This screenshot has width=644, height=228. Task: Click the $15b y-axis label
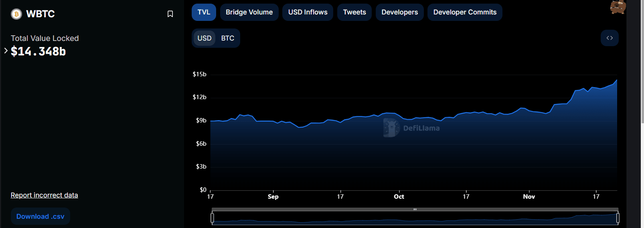click(x=199, y=74)
